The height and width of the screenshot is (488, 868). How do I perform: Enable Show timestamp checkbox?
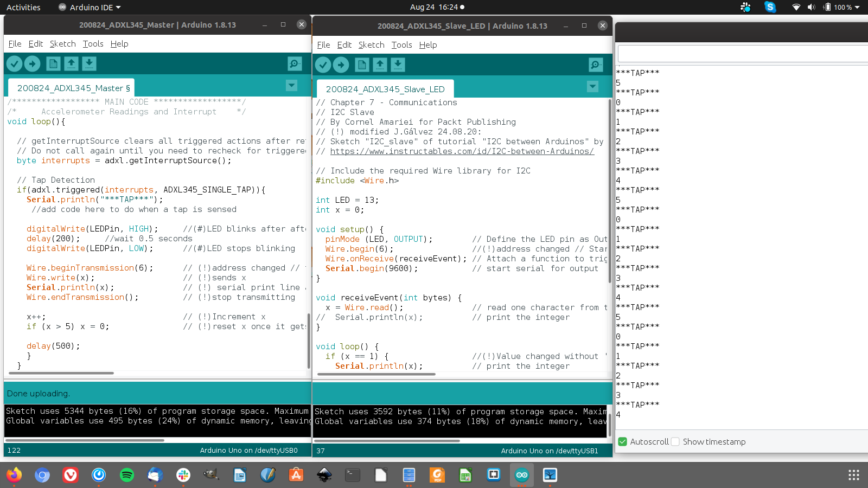tap(675, 442)
